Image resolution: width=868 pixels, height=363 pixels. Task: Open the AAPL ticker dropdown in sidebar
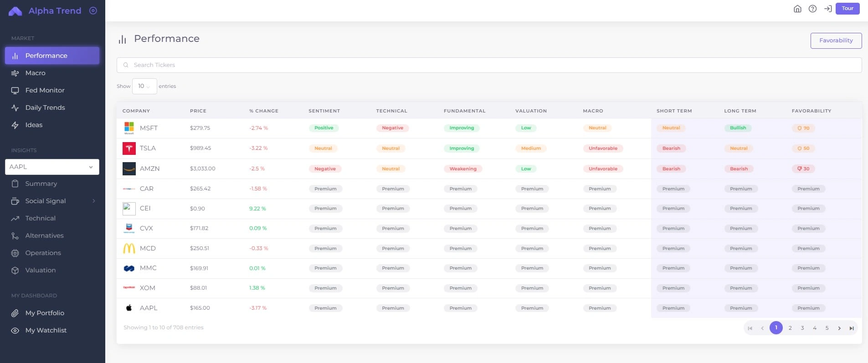[x=52, y=167]
